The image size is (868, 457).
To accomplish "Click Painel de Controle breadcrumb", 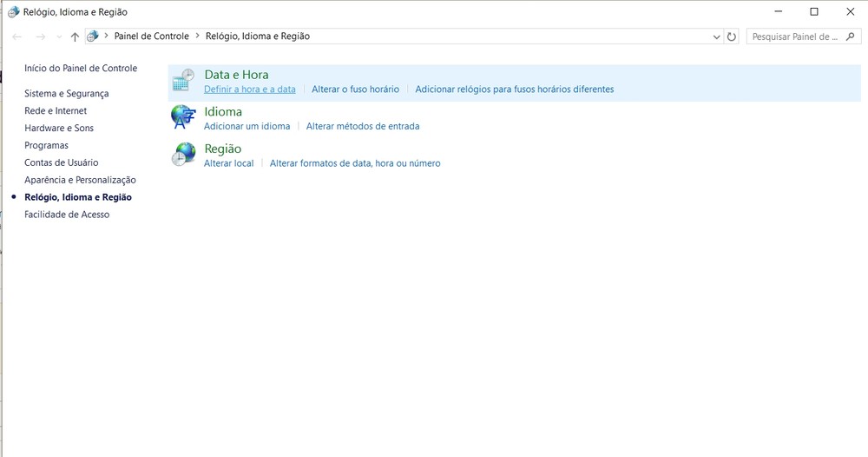I will (151, 36).
